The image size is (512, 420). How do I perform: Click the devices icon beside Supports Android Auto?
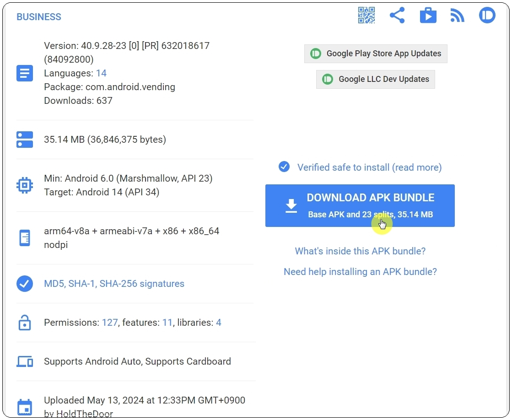point(25,361)
